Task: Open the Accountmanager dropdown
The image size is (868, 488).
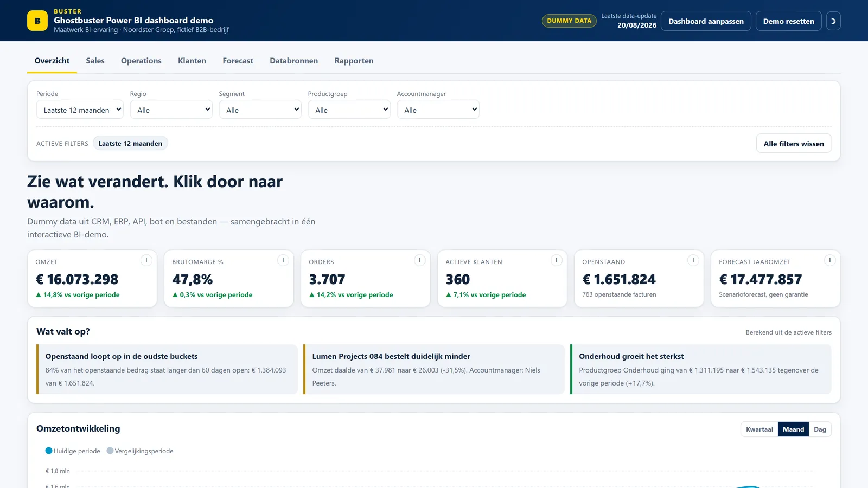Action: pos(438,110)
